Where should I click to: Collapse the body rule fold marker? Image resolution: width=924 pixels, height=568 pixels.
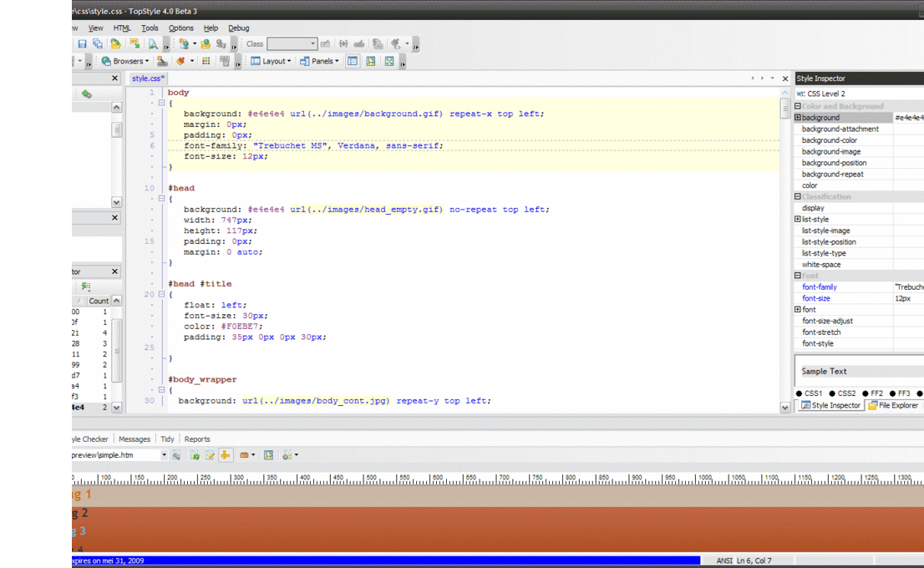(161, 103)
